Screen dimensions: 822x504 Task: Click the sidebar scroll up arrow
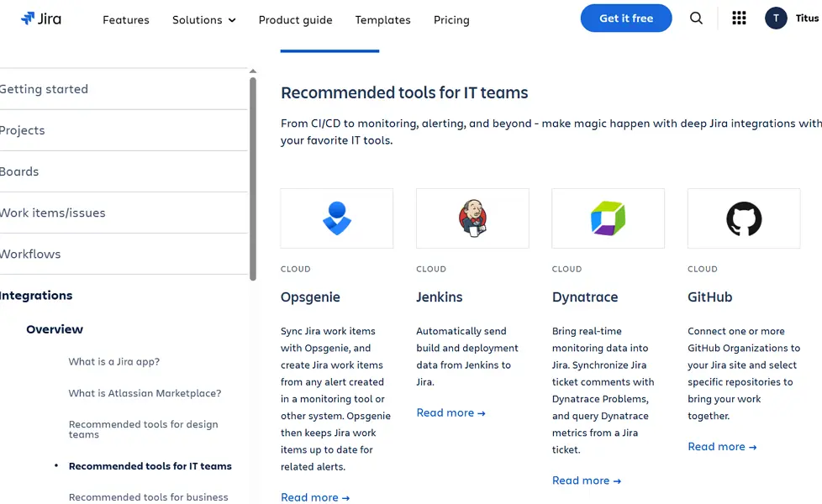click(x=253, y=71)
